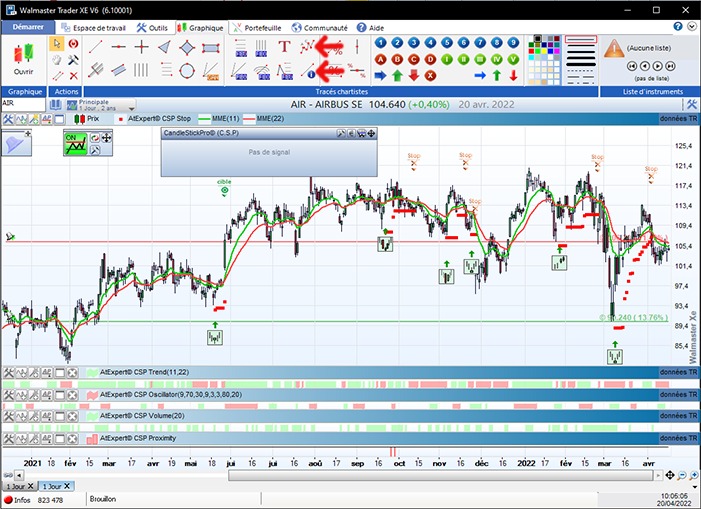This screenshot has height=509, width=701.
Task: Place red marker letter A on chart
Action: click(x=380, y=59)
